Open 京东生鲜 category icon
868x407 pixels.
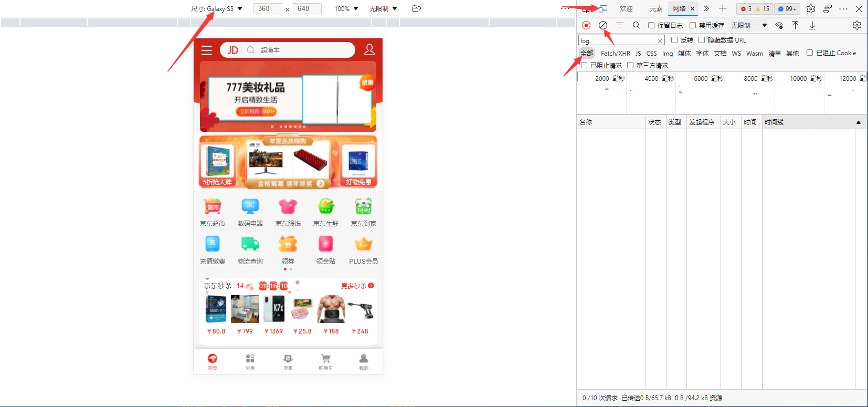(326, 206)
